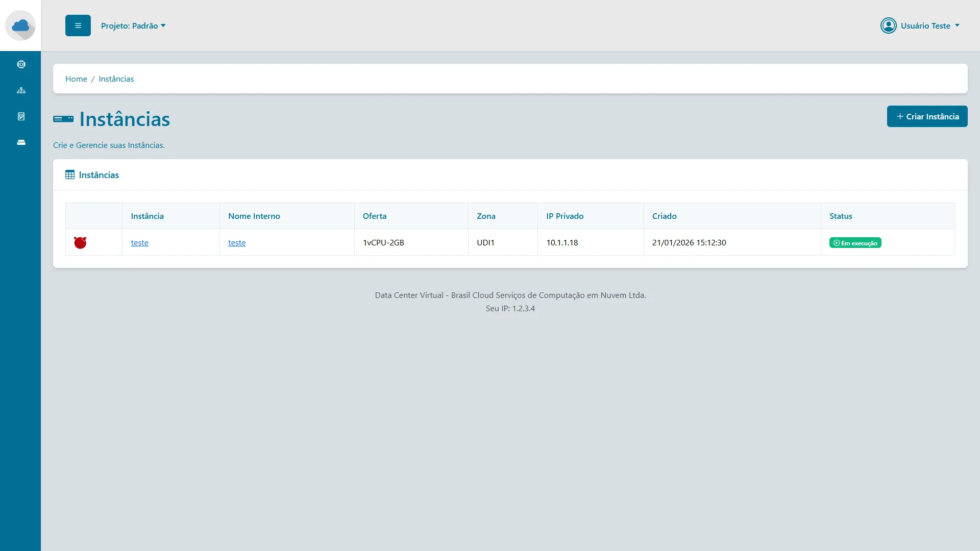Click the red Debian logo in the instance row
980x551 pixels.
coord(80,243)
